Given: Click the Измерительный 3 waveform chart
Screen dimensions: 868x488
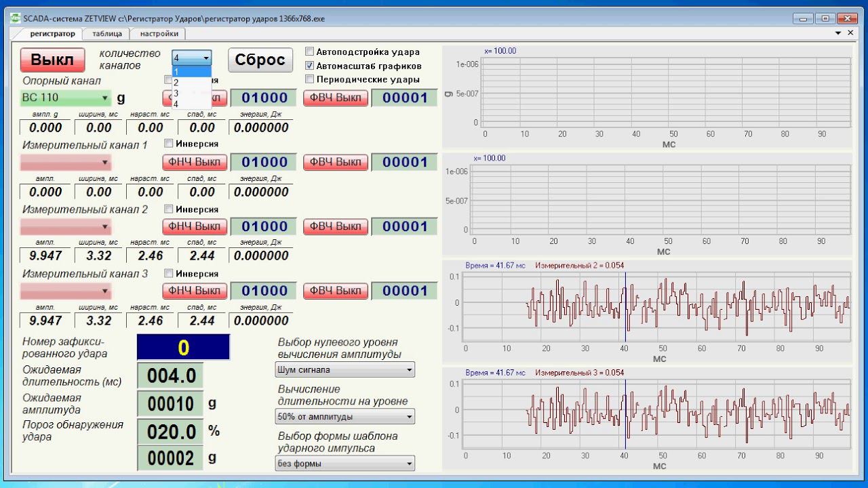Looking at the screenshot, I should click(657, 413).
